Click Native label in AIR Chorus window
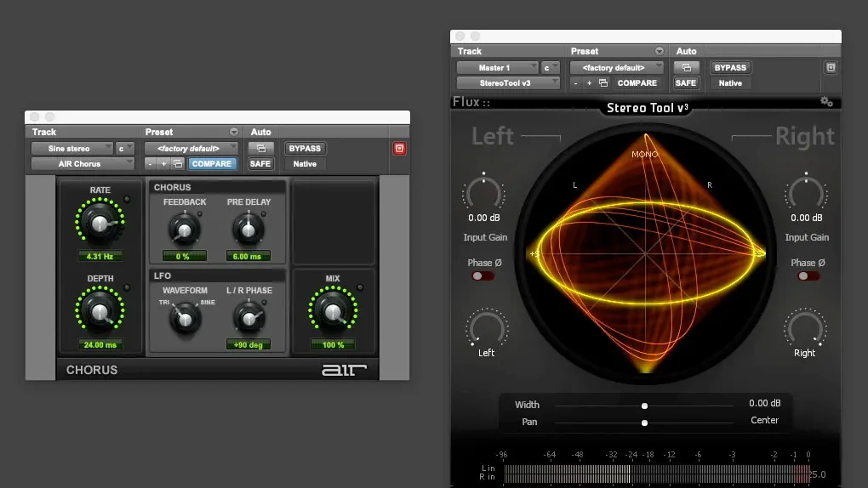The width and height of the screenshot is (868, 488). coord(305,164)
